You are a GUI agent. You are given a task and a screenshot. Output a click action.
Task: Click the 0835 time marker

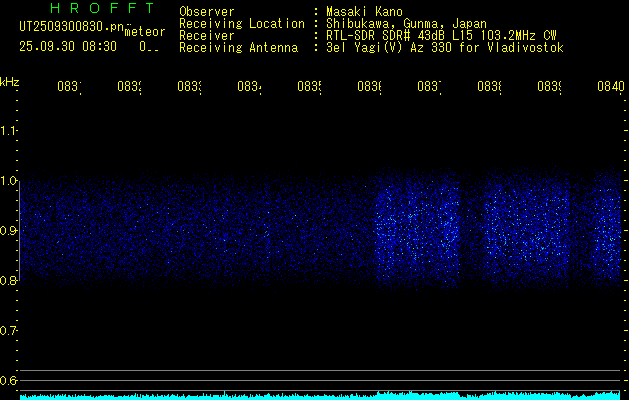click(309, 87)
